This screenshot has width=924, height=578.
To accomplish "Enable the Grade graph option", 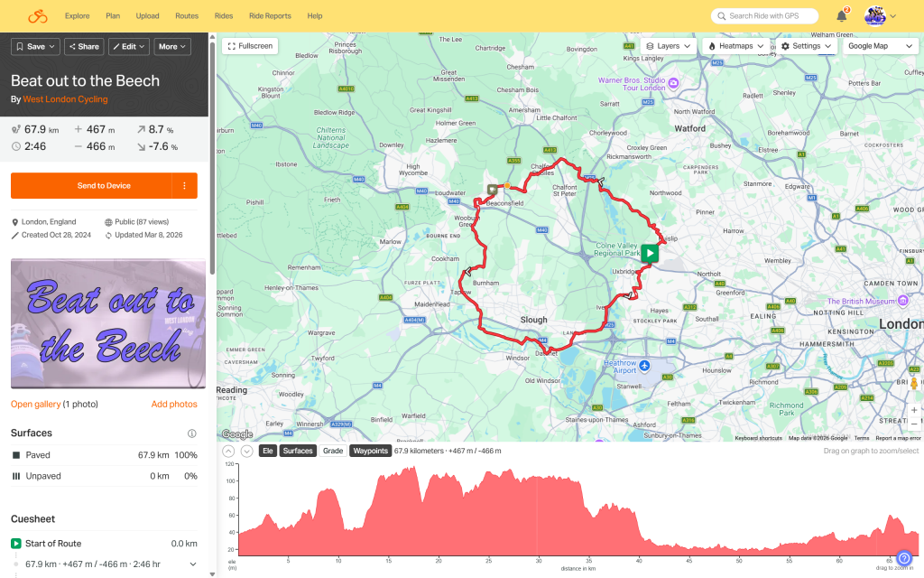I will tap(333, 451).
